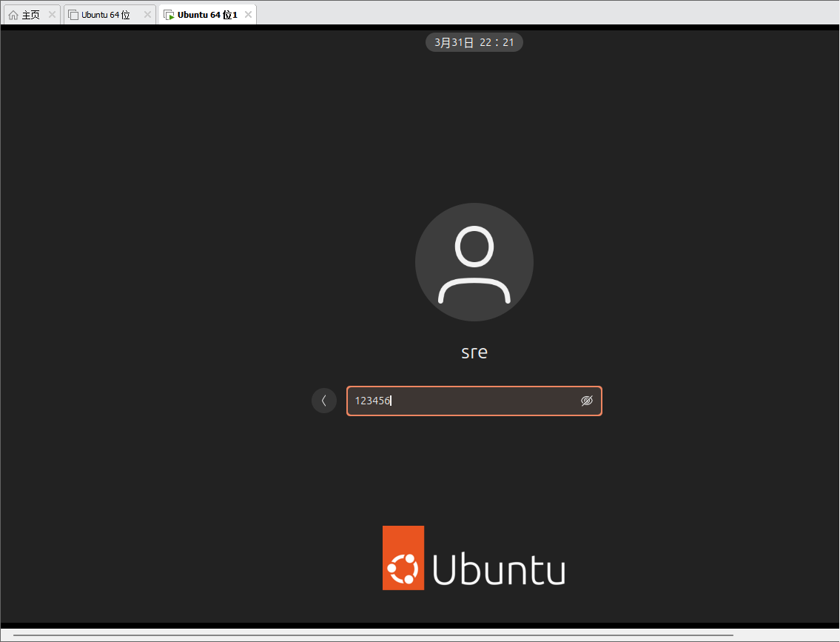This screenshot has height=642, width=840.
Task: Close the Ubuntu 64 位1 tab
Action: click(x=248, y=15)
